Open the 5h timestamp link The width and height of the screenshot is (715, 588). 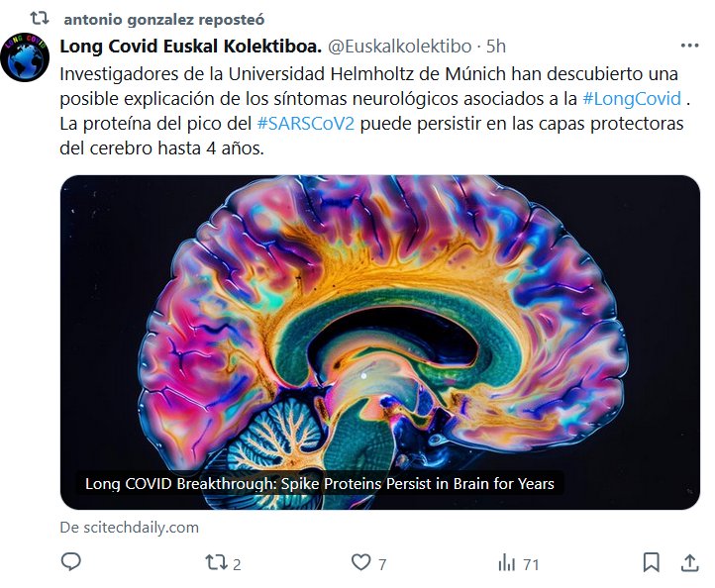coord(496,47)
